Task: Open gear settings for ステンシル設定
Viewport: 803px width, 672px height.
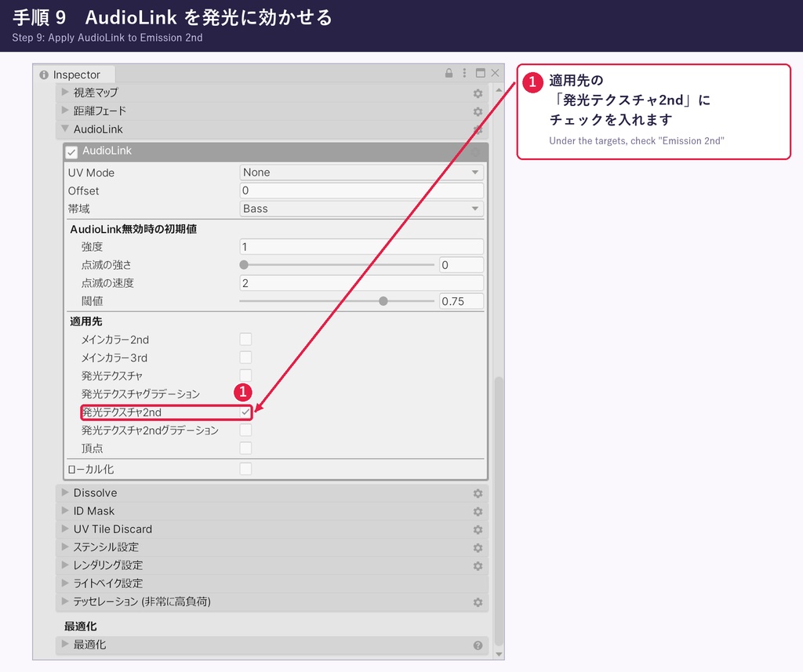Action: [478, 548]
